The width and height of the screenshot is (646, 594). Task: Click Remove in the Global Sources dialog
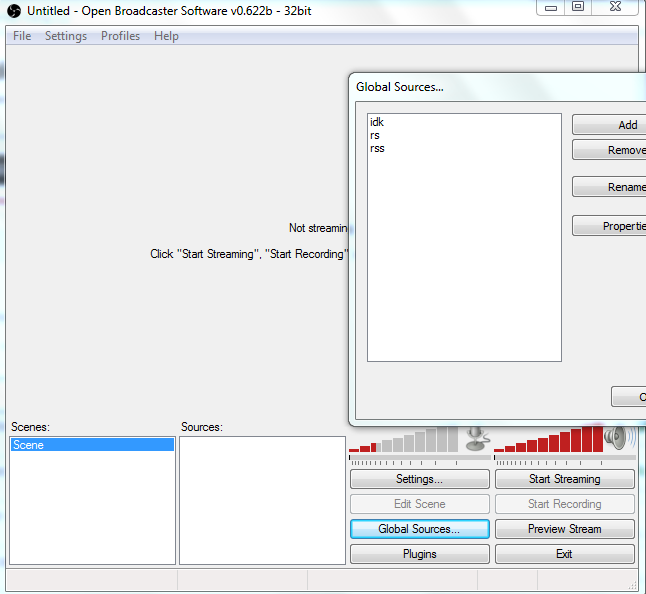[609, 150]
